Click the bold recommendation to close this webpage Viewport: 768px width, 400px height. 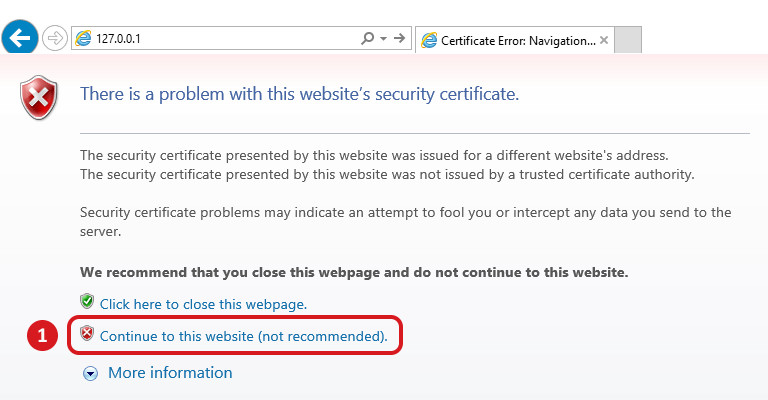(x=354, y=271)
